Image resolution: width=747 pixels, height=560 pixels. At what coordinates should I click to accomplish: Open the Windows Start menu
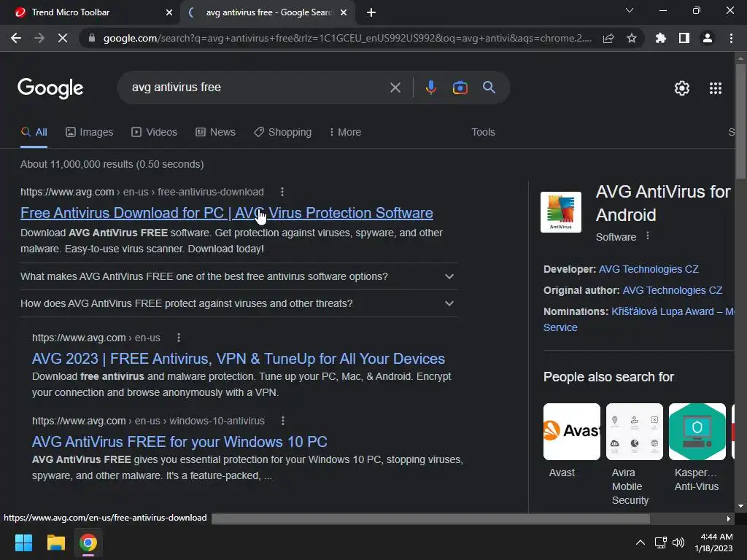pos(23,542)
